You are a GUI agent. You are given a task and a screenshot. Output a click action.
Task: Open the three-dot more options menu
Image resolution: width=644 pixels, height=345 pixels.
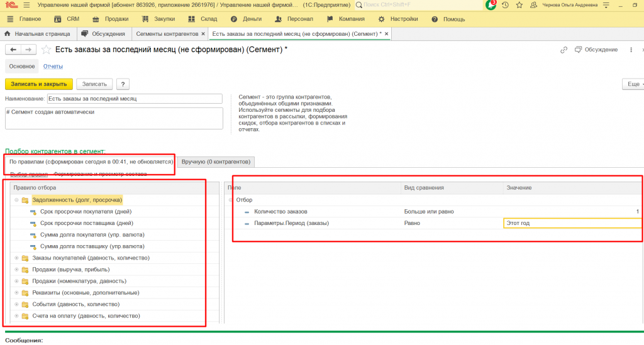[x=631, y=50]
